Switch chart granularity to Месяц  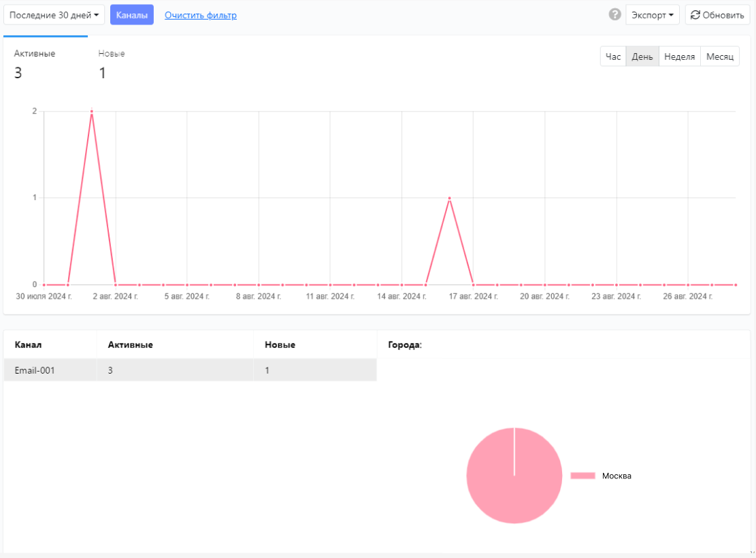720,56
